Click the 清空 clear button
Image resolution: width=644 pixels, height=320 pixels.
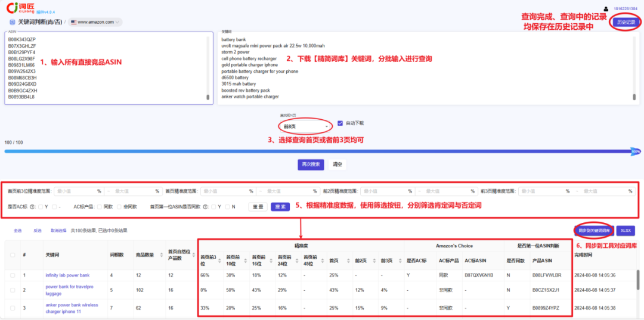pos(337,164)
